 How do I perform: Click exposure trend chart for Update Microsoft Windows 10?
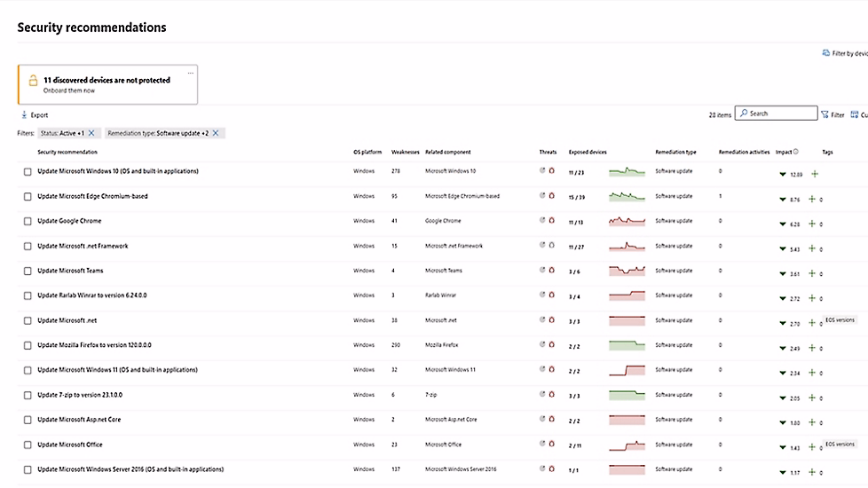627,171
